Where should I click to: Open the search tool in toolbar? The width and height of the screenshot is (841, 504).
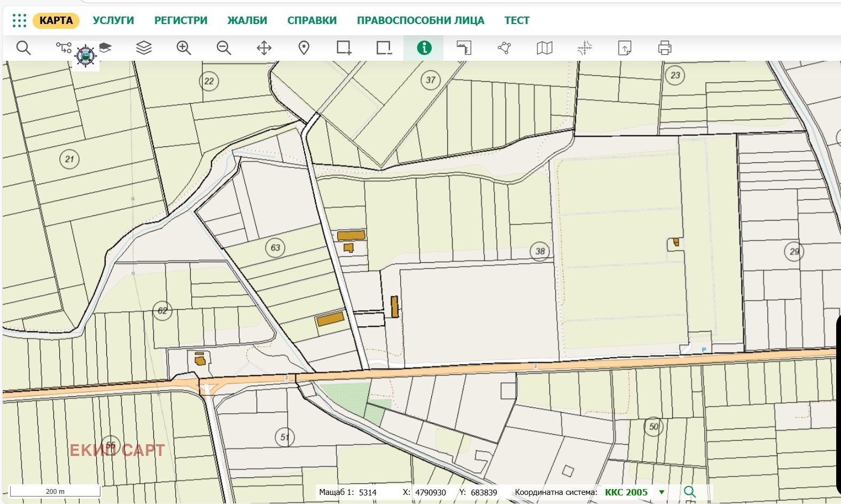coord(24,48)
